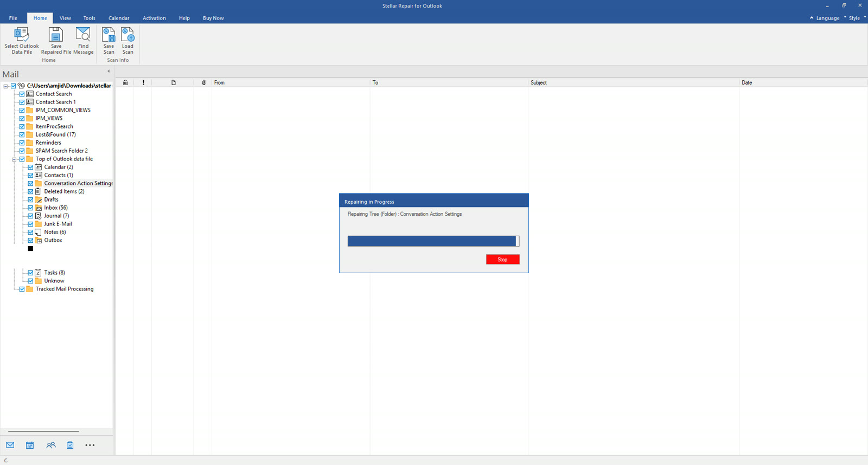Collapse Top of Outlook data file node

(14, 159)
